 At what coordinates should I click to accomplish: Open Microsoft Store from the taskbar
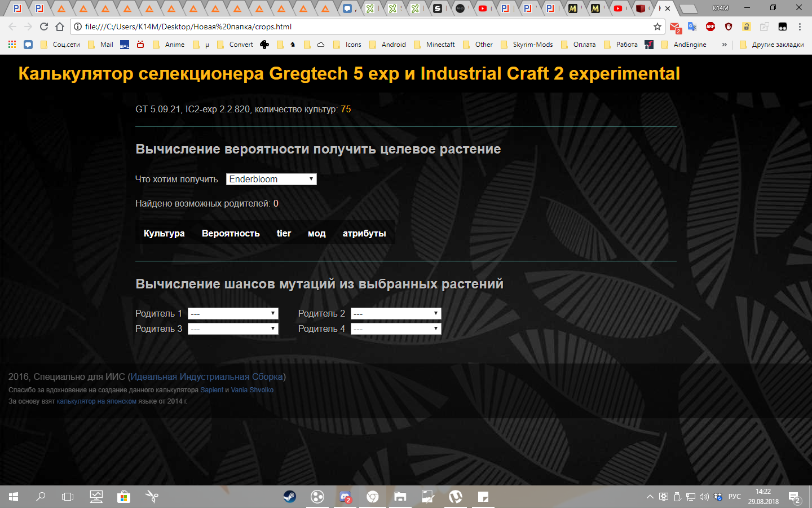(124, 497)
